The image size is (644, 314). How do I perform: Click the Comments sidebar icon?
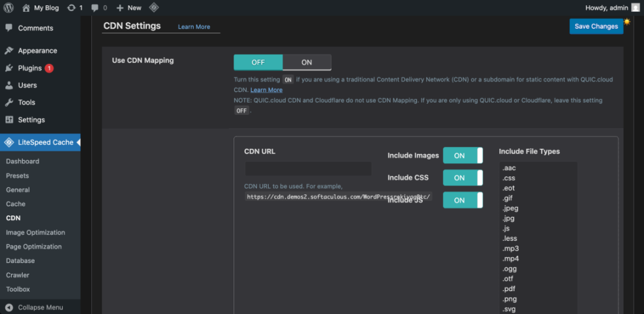[9, 27]
